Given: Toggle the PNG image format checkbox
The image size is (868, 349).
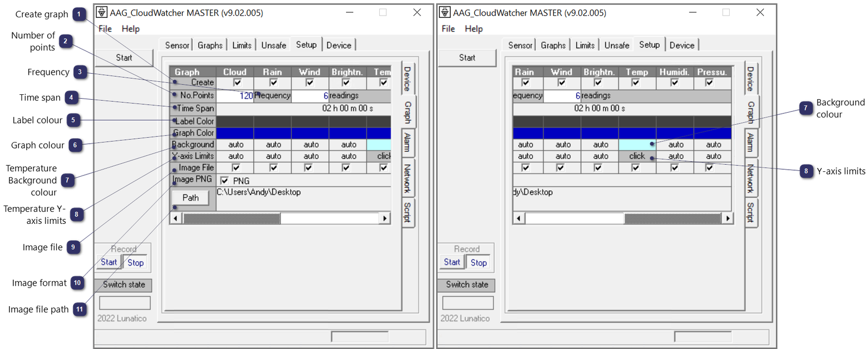Looking at the screenshot, I should coord(225,180).
